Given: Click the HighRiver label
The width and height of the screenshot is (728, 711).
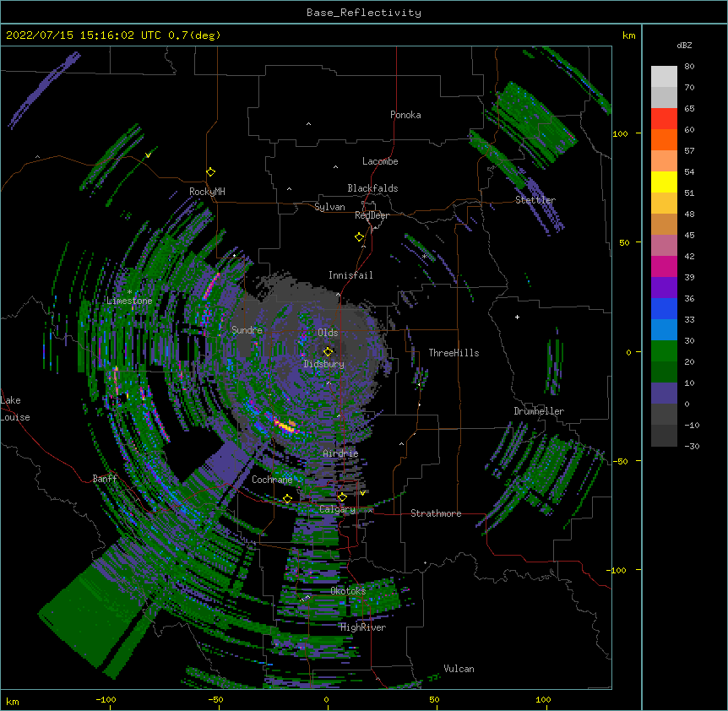Looking at the screenshot, I should [x=363, y=627].
